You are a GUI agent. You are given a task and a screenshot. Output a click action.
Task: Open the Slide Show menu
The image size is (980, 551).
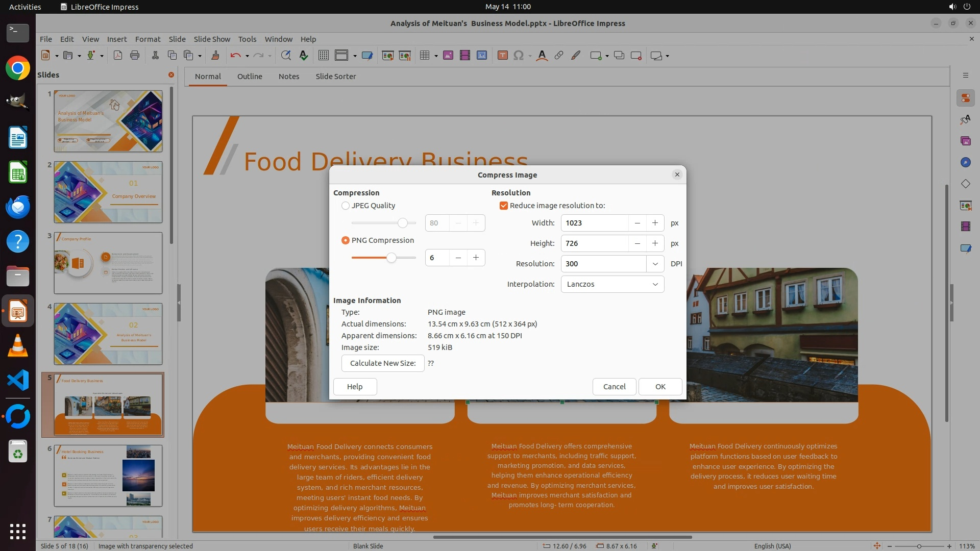(212, 39)
